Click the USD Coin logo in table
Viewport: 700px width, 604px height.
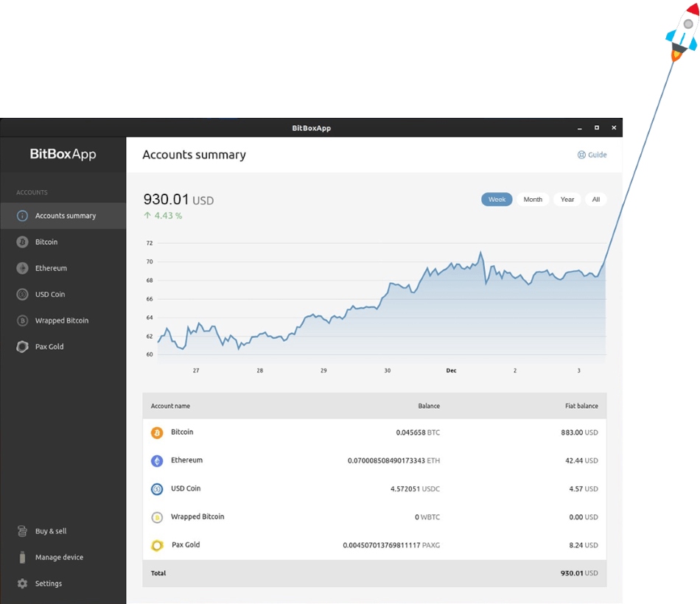(157, 489)
